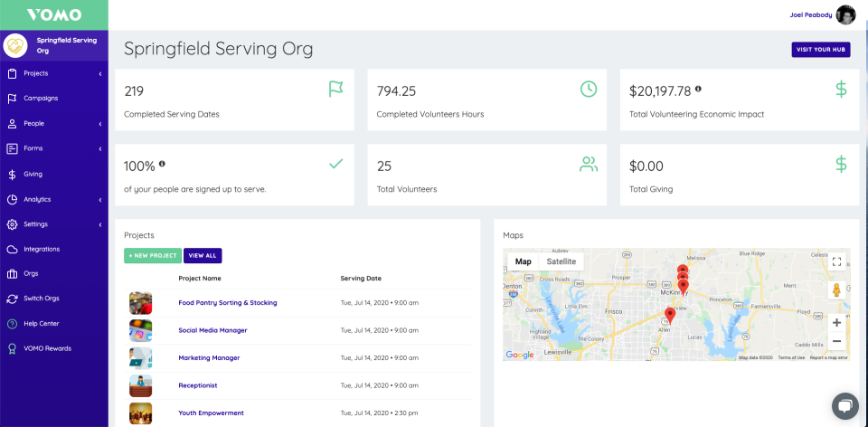Click the Visit Your Hub button
The image size is (868, 427).
[820, 49]
